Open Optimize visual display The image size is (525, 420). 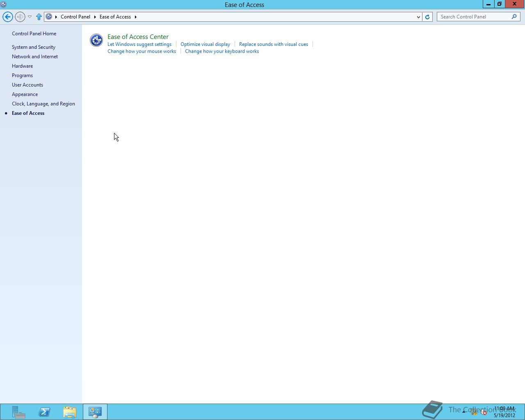click(205, 44)
